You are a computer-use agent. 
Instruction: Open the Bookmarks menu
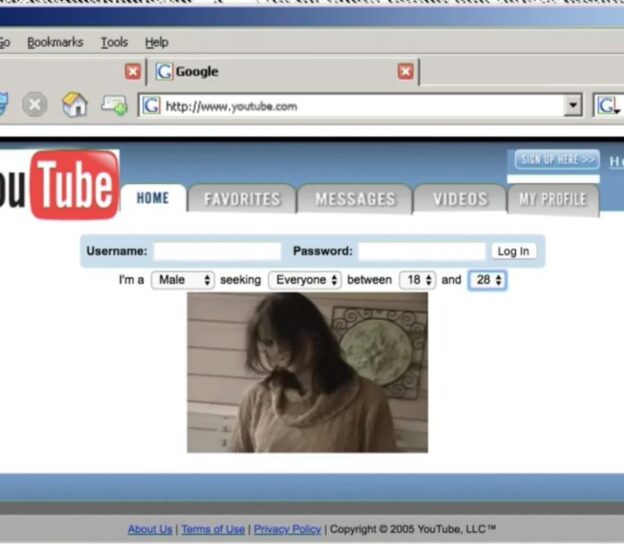pyautogui.click(x=55, y=42)
